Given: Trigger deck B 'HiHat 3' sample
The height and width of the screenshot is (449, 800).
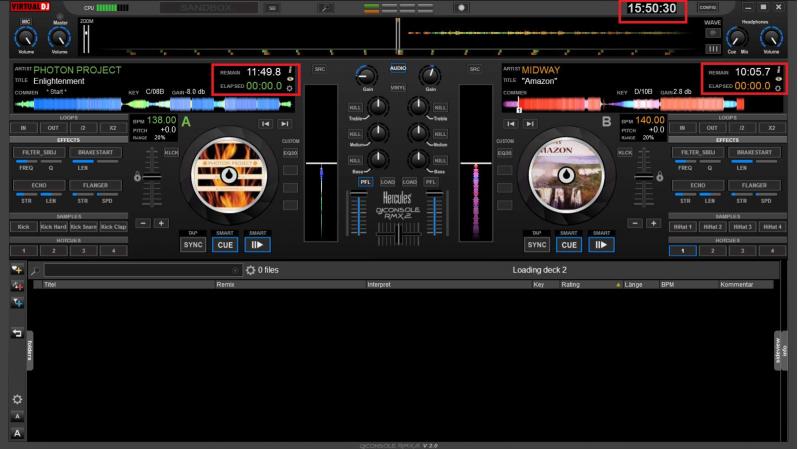Looking at the screenshot, I should click(x=742, y=227).
